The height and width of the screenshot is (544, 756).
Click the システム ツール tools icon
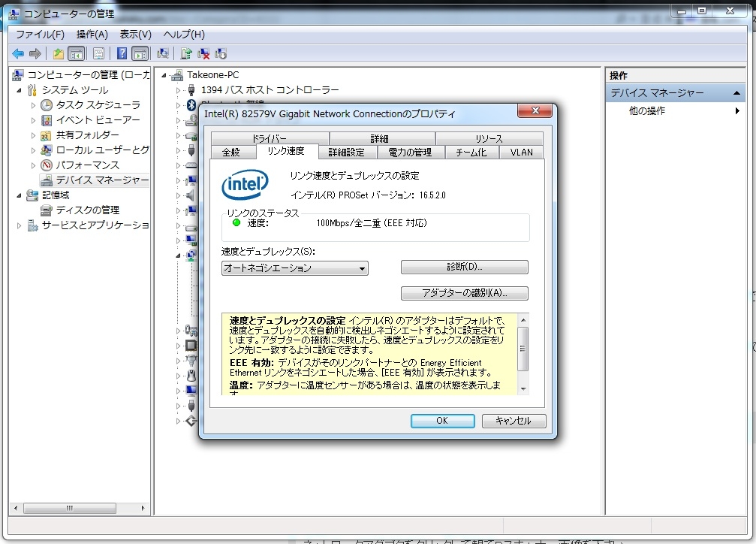tap(32, 90)
